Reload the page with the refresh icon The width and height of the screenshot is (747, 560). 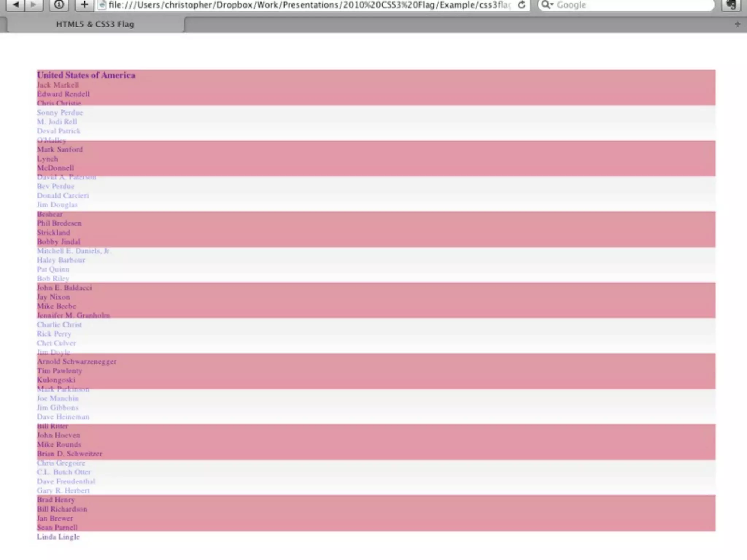(522, 5)
